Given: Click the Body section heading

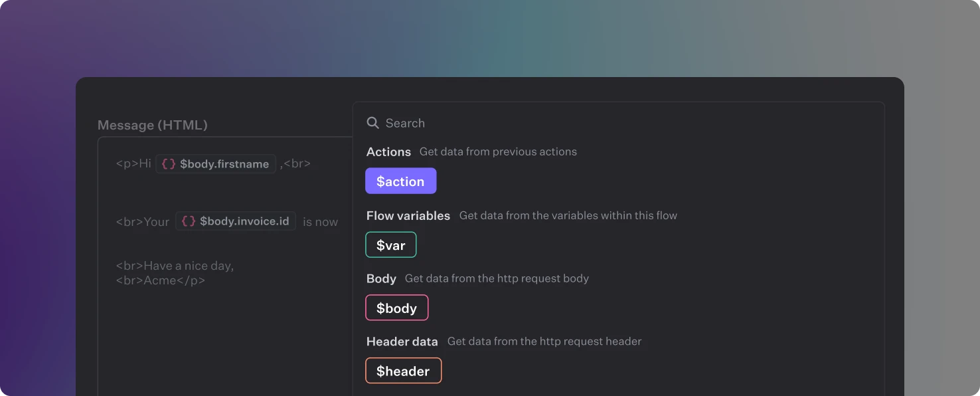Looking at the screenshot, I should click(x=381, y=278).
